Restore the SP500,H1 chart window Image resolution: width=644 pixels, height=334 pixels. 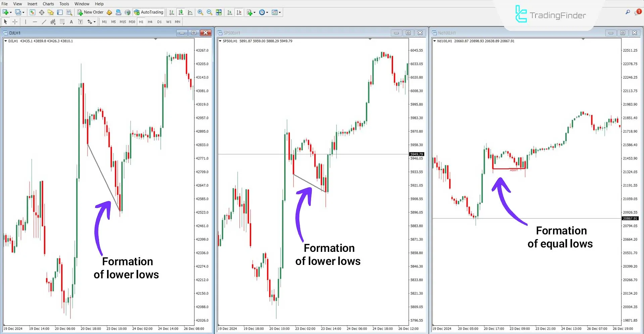click(408, 33)
